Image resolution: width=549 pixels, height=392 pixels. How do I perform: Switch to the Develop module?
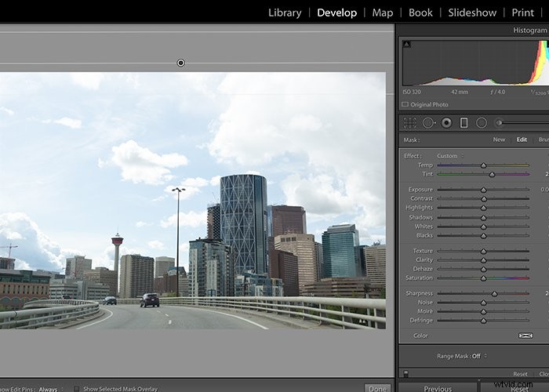click(x=336, y=13)
